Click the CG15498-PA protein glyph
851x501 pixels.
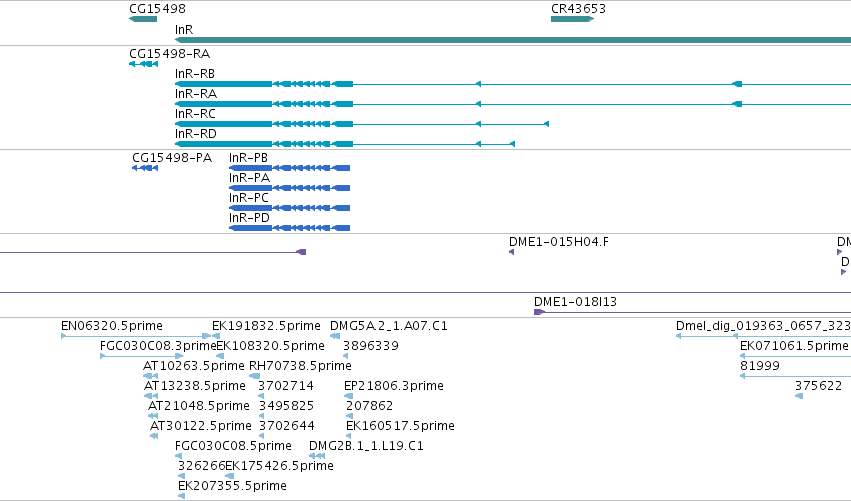[x=145, y=168]
